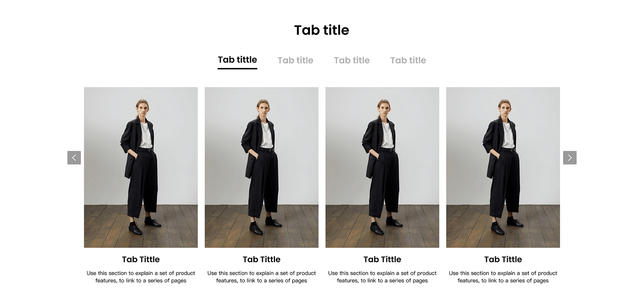This screenshot has width=644, height=304.
Task: Switch to the fourth "Tab title" tab
Action: click(x=408, y=60)
